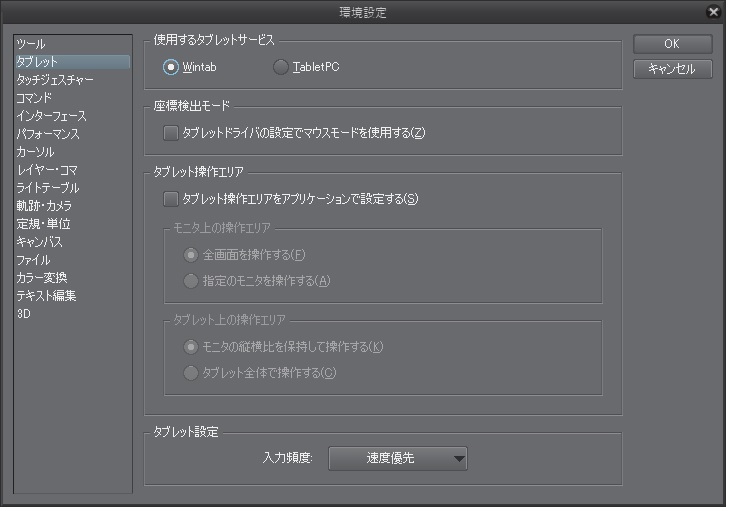Image resolution: width=729 pixels, height=511 pixels.
Task: Open the パフォーマンス category
Action: click(x=73, y=134)
